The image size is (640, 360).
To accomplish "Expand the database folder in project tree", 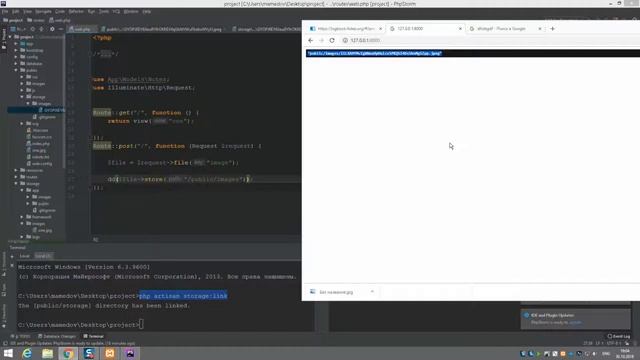I will (16, 63).
